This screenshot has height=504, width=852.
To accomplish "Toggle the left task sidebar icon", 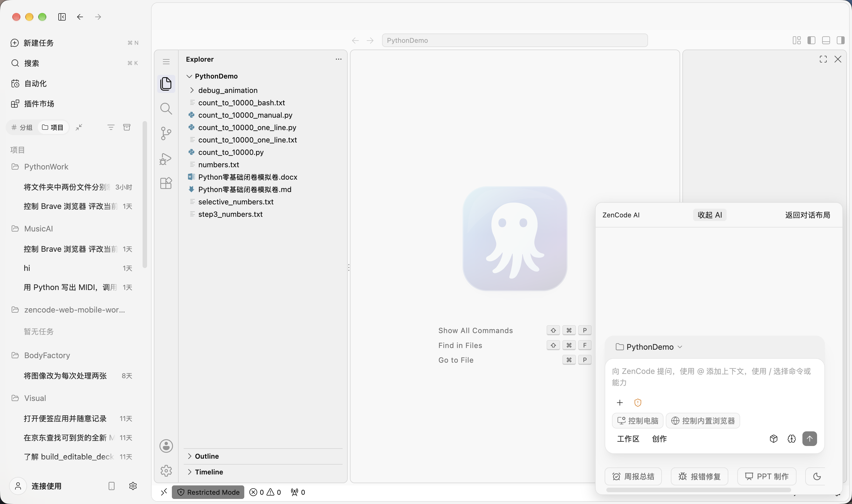I will (x=62, y=17).
